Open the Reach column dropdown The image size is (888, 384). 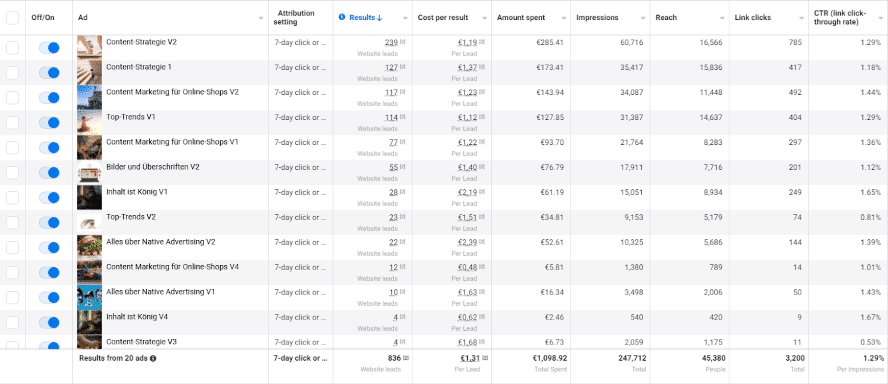pos(723,18)
